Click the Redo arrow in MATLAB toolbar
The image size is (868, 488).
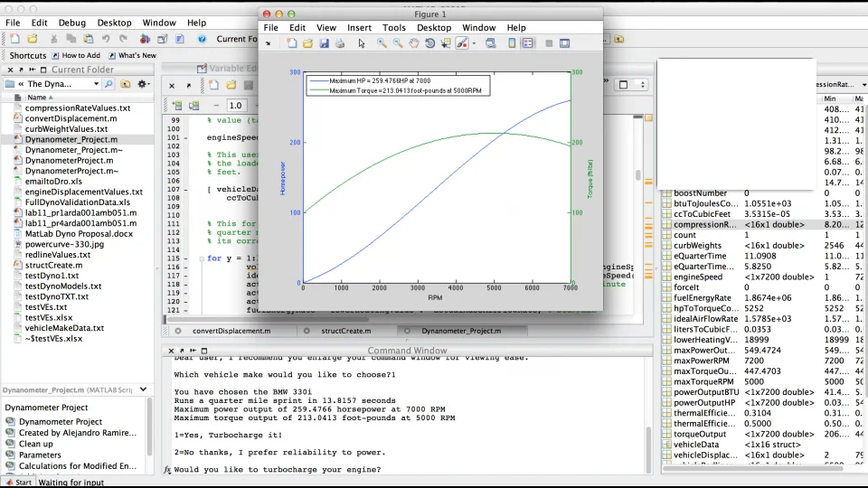(x=124, y=39)
